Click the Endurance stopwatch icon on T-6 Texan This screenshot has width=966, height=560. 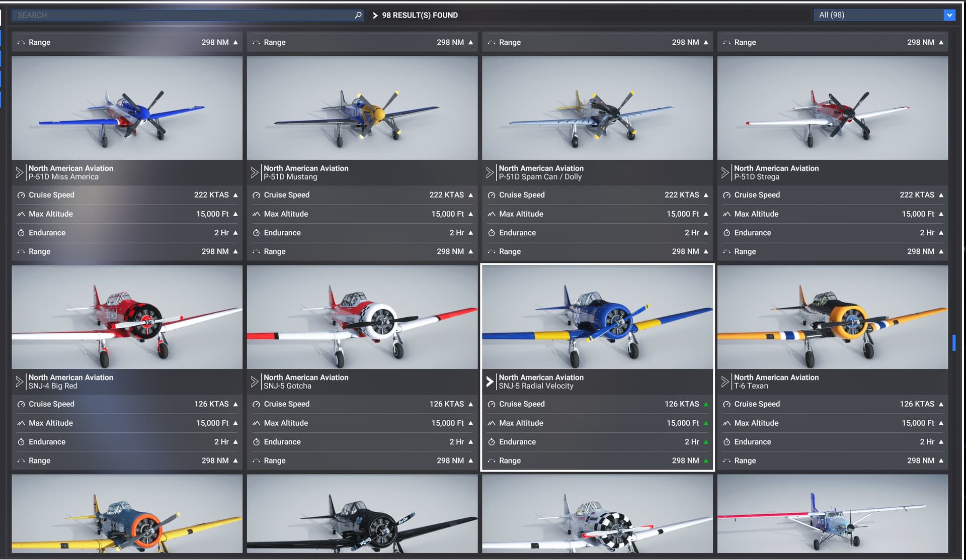click(727, 441)
